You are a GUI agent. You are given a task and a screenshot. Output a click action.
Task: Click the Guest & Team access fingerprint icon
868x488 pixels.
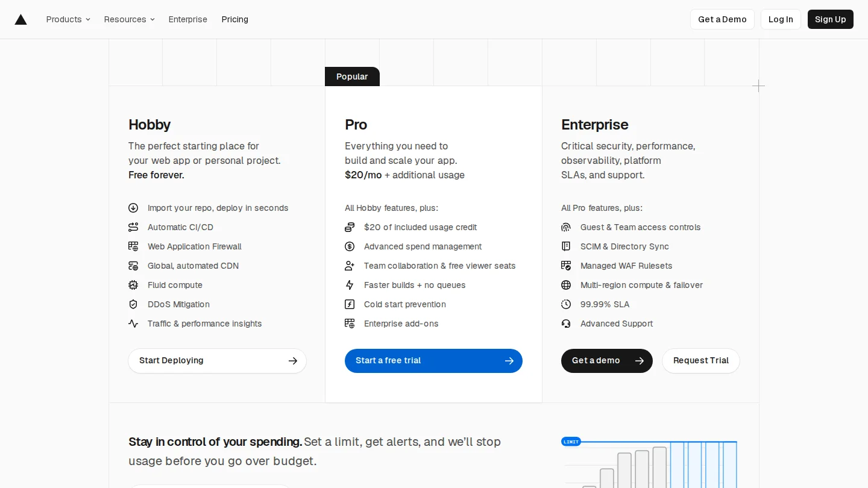tap(566, 227)
